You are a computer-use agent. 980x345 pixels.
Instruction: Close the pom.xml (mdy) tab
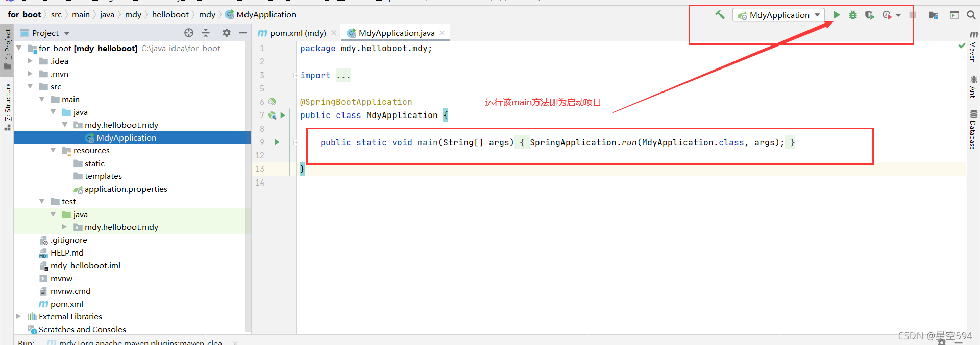[x=334, y=33]
